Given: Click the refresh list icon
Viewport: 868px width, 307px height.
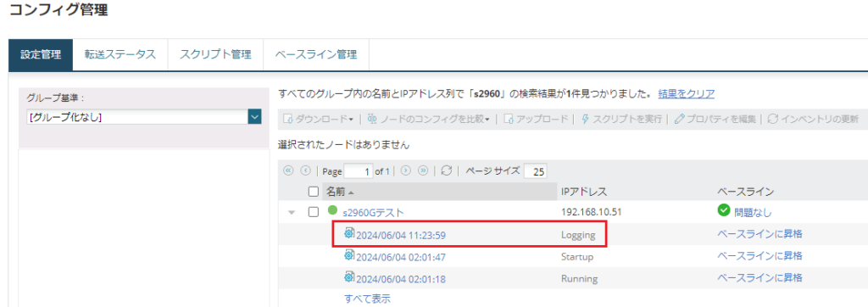Looking at the screenshot, I should (x=447, y=170).
